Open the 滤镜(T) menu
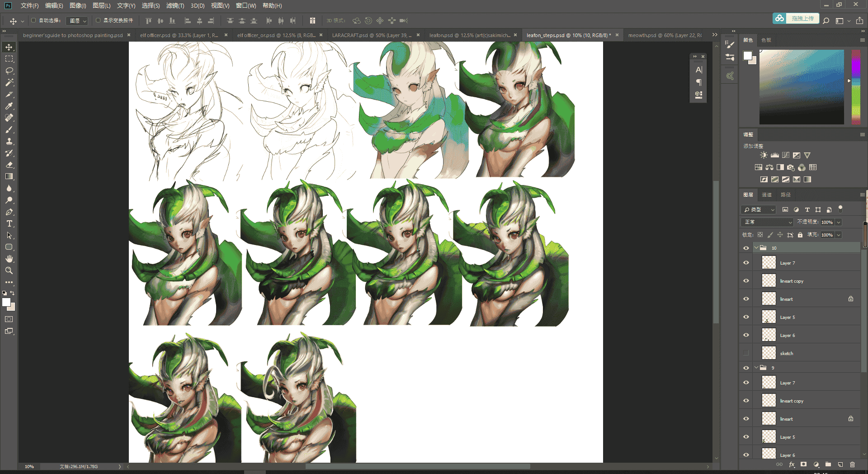The height and width of the screenshot is (474, 868). coord(175,6)
